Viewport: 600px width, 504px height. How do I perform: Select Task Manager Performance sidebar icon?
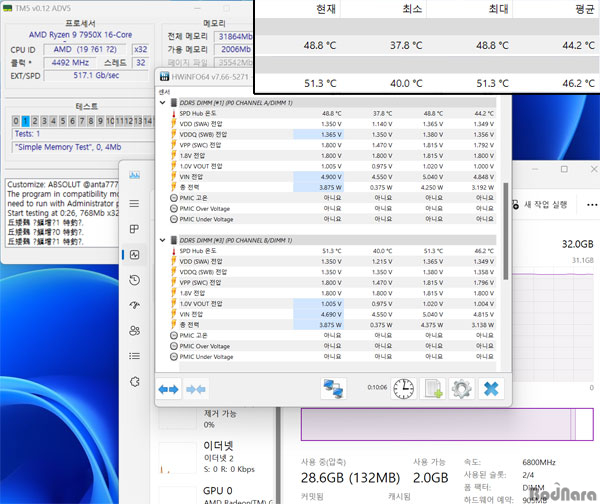[134, 254]
